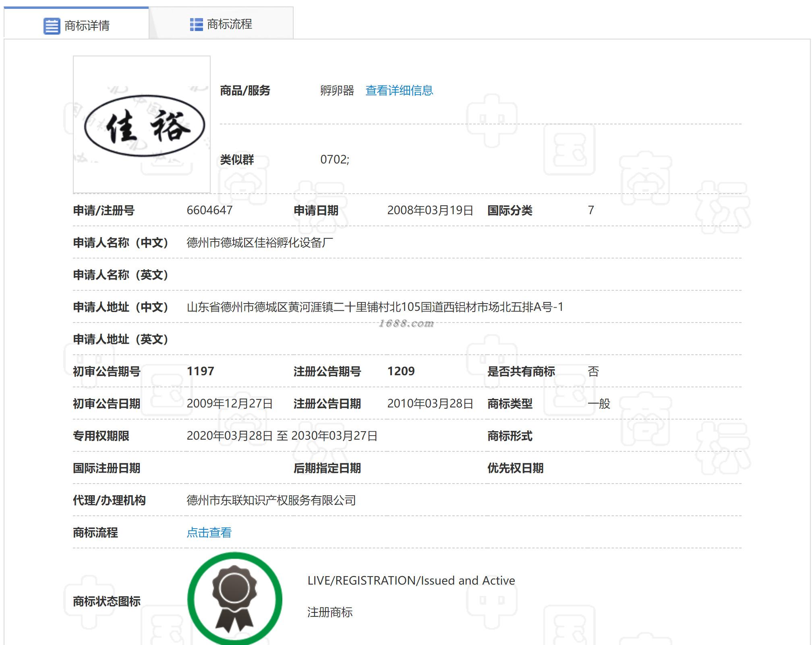Screen dimensions: 812x645
Task: Click the 申请人地址（英文） label
Action: tap(120, 339)
